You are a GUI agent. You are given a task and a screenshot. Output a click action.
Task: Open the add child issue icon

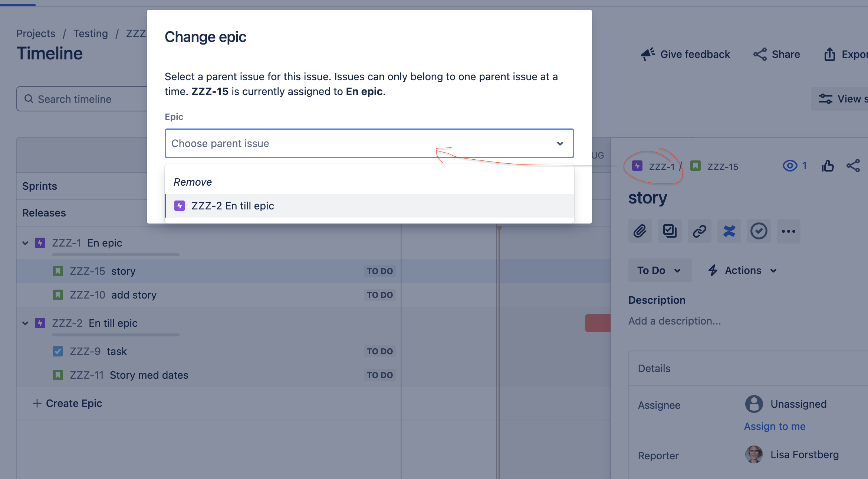click(670, 231)
